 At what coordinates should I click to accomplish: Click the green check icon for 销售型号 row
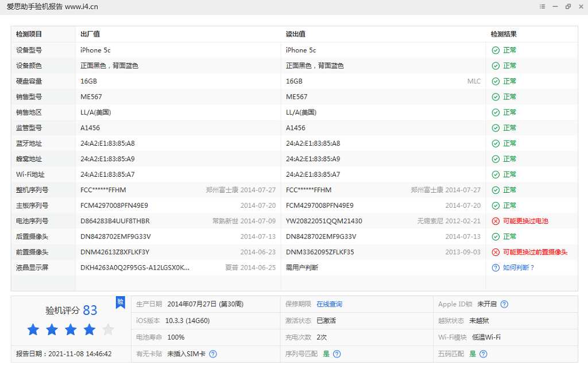[x=496, y=97]
